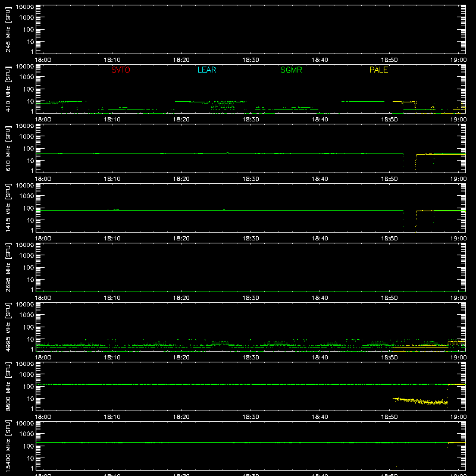Screen dimensions: 476x476
Task: Click 18:20 tick under the 4995 MHz panel
Action: click(181, 358)
